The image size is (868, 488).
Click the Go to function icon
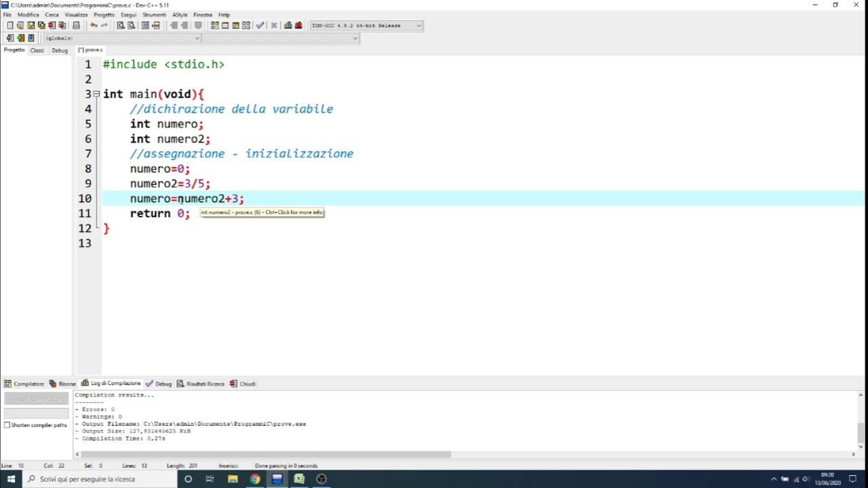point(145,26)
